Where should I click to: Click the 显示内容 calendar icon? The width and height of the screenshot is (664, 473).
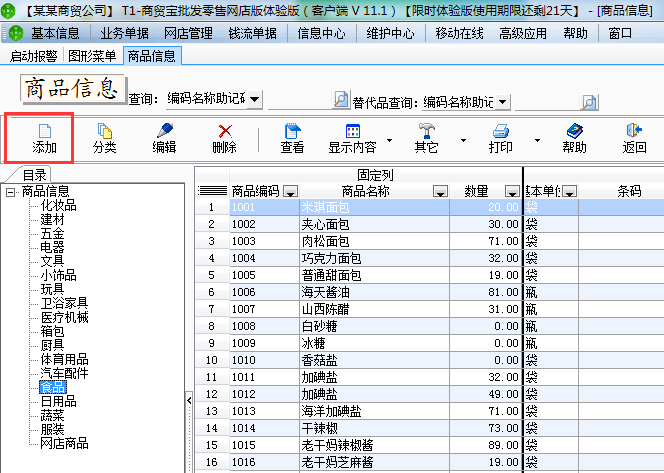[353, 131]
